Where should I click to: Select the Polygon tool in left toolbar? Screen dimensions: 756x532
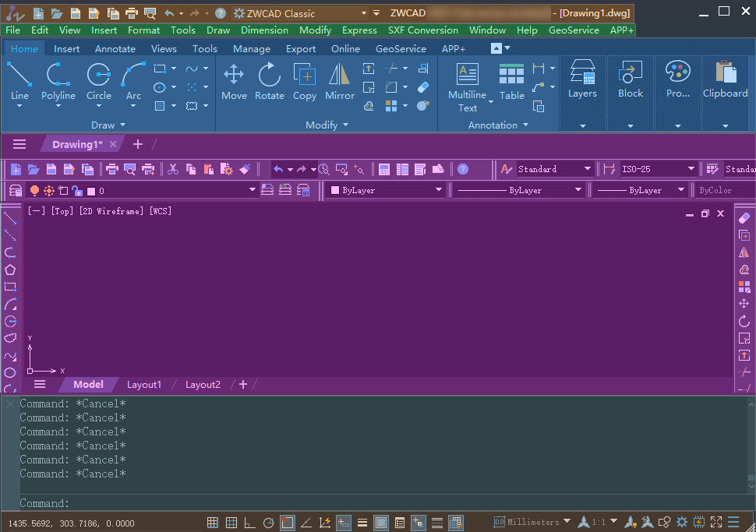(10, 270)
